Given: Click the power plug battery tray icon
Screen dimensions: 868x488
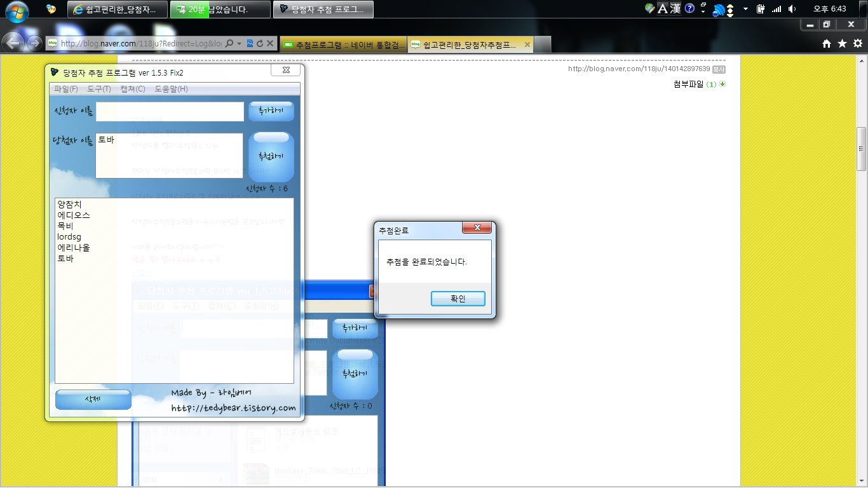Looking at the screenshot, I should (761, 9).
